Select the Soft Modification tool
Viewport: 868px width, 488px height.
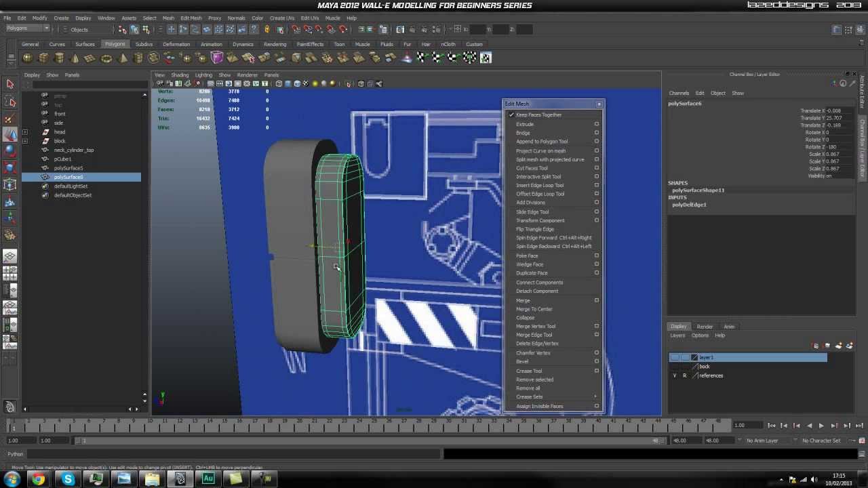pyautogui.click(x=10, y=202)
